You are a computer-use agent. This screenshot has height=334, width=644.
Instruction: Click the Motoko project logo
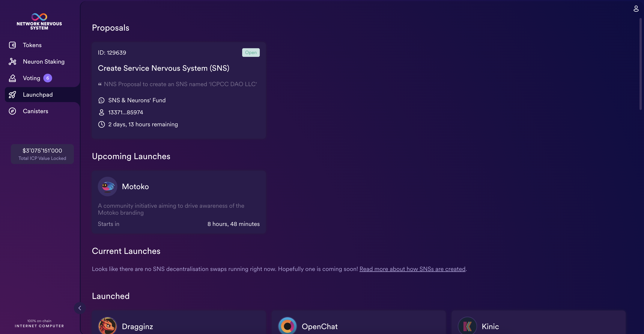coord(108,187)
